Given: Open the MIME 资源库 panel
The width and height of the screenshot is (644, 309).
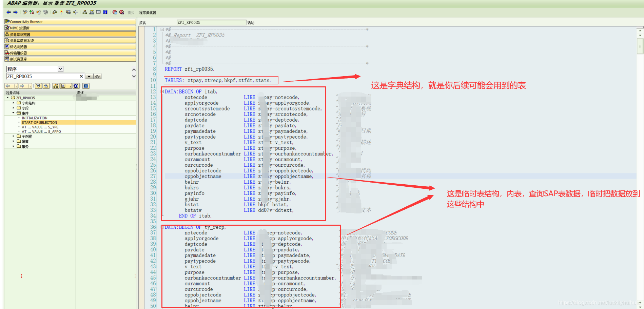Looking at the screenshot, I should [70, 28].
